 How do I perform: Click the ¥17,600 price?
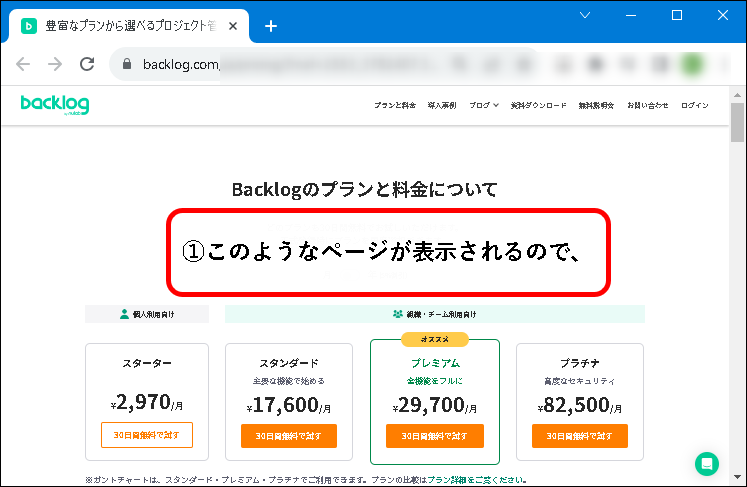click(289, 406)
